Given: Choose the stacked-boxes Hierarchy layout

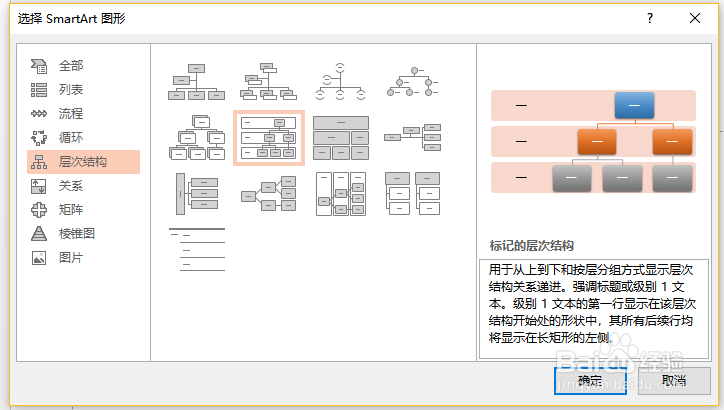Looking at the screenshot, I should point(197,138).
